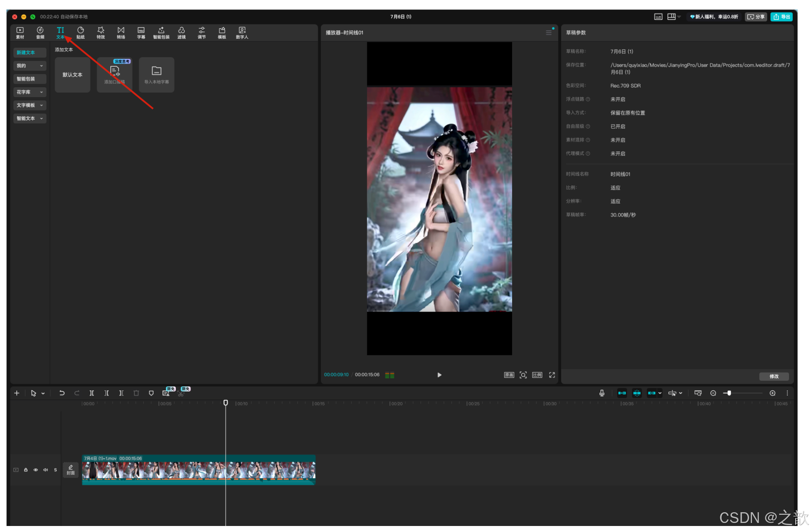Open the 比例 aspect ratio menu

[537, 375]
